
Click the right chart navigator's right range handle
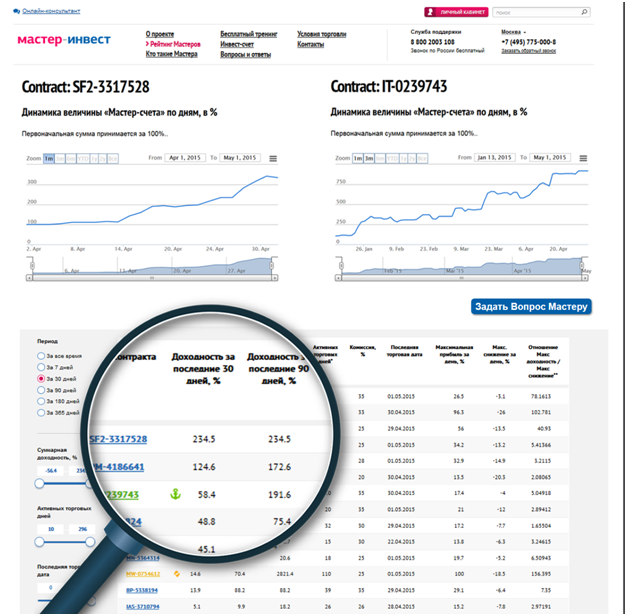point(582,265)
